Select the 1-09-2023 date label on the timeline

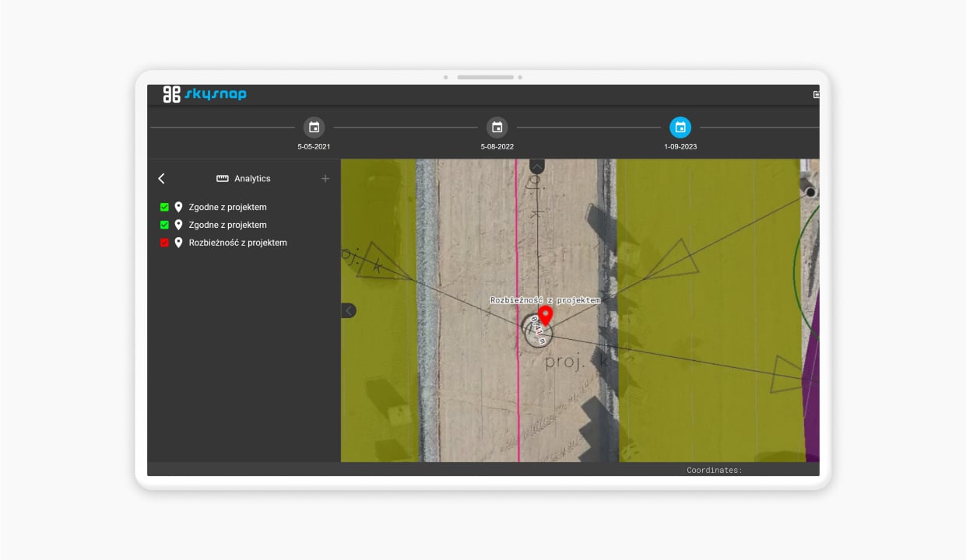[680, 145]
